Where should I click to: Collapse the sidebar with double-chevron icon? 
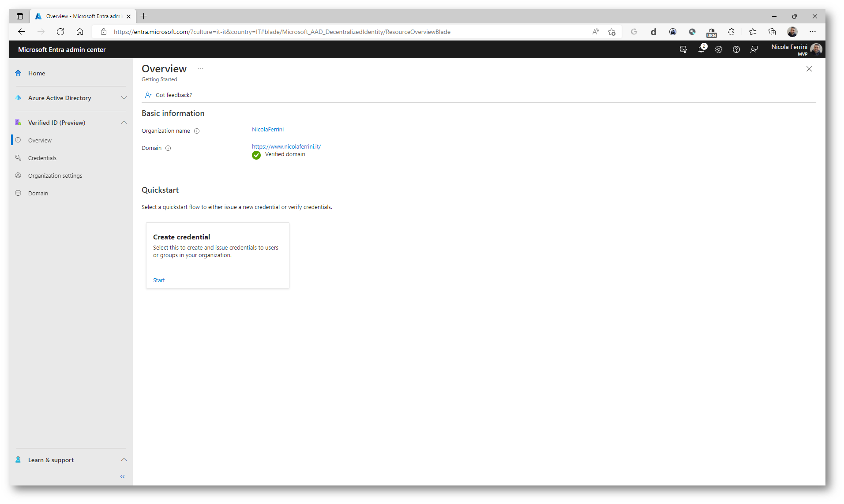coord(123,477)
